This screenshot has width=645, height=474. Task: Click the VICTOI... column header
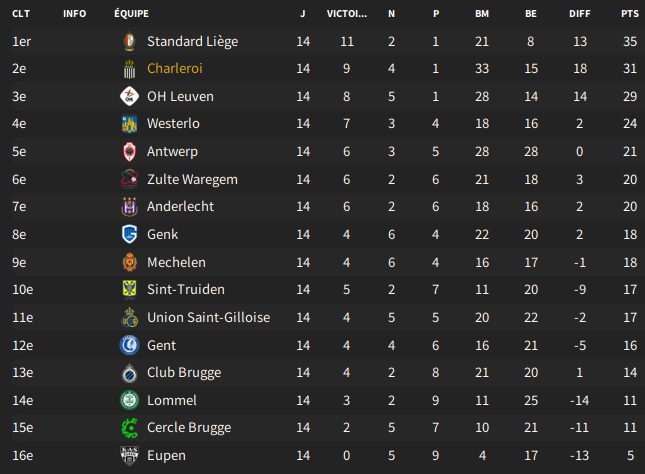point(347,14)
